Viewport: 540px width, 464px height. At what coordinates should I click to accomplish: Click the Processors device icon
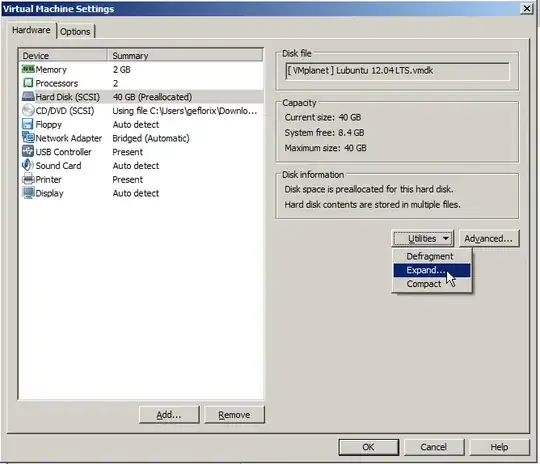coord(28,83)
